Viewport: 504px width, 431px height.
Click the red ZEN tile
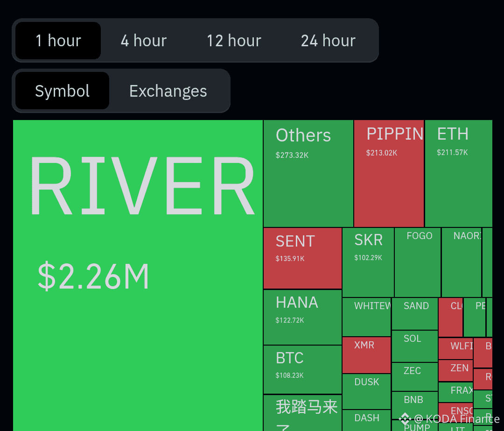click(455, 371)
